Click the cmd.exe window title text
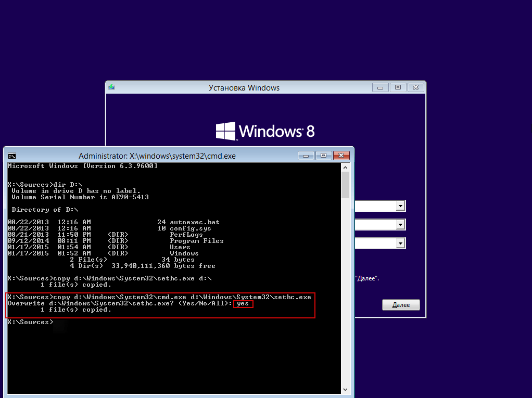This screenshot has width=532, height=398. click(x=157, y=156)
